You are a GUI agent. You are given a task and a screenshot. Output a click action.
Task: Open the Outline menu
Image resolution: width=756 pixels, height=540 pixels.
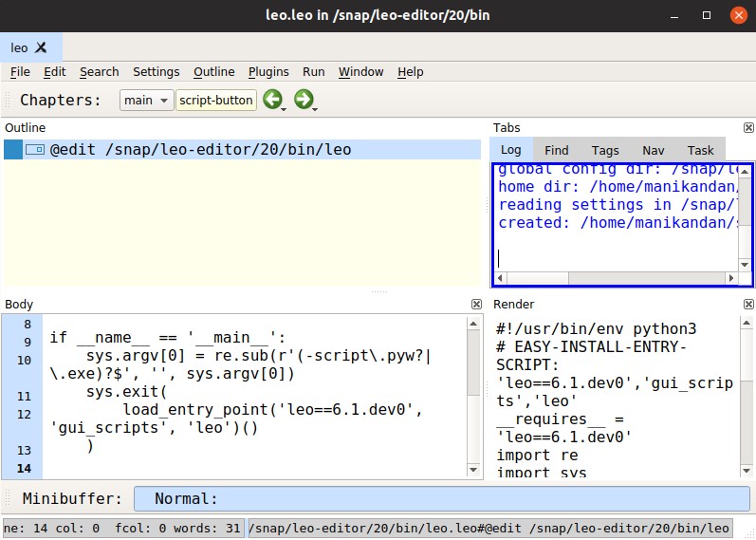[x=214, y=72]
